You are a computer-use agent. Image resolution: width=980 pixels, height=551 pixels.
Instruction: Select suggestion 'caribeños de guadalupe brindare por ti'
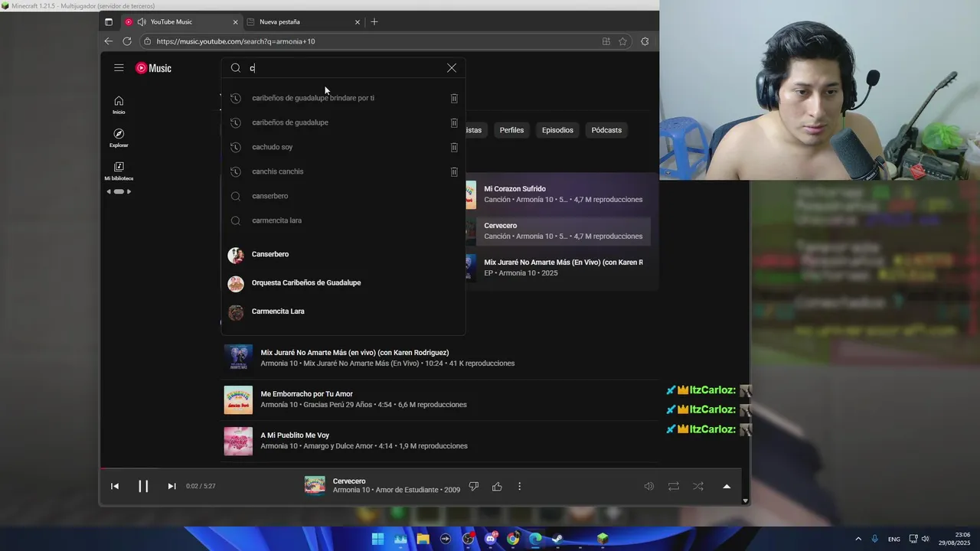pyautogui.click(x=312, y=98)
